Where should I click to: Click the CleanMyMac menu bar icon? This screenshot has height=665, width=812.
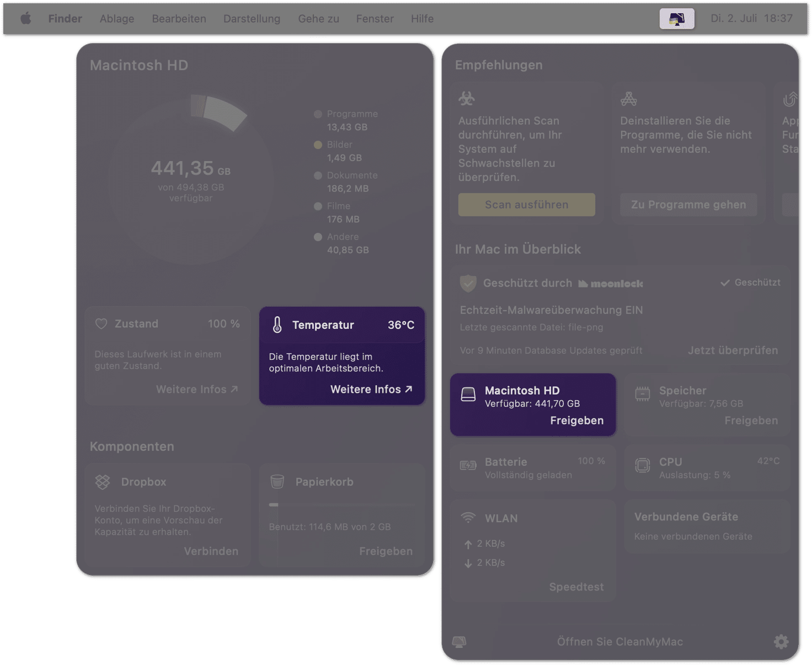[677, 19]
